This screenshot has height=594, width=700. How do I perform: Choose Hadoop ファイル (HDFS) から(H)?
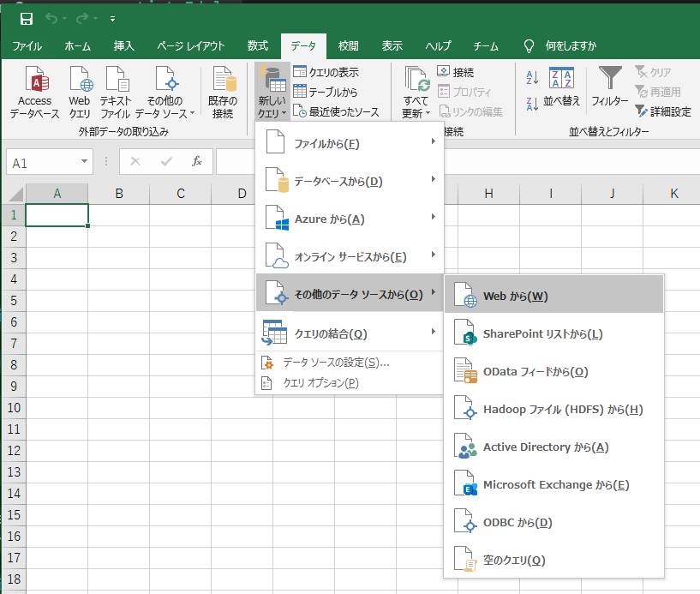click(x=554, y=408)
